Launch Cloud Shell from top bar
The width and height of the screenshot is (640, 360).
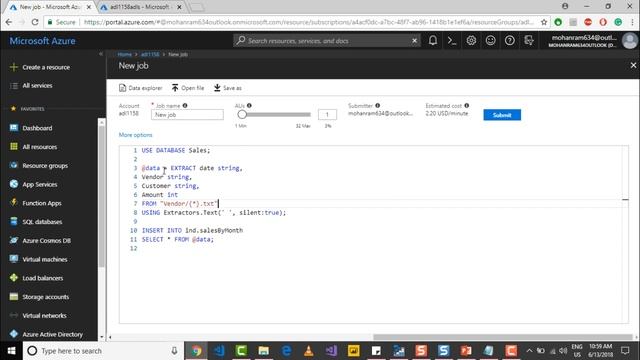452,40
